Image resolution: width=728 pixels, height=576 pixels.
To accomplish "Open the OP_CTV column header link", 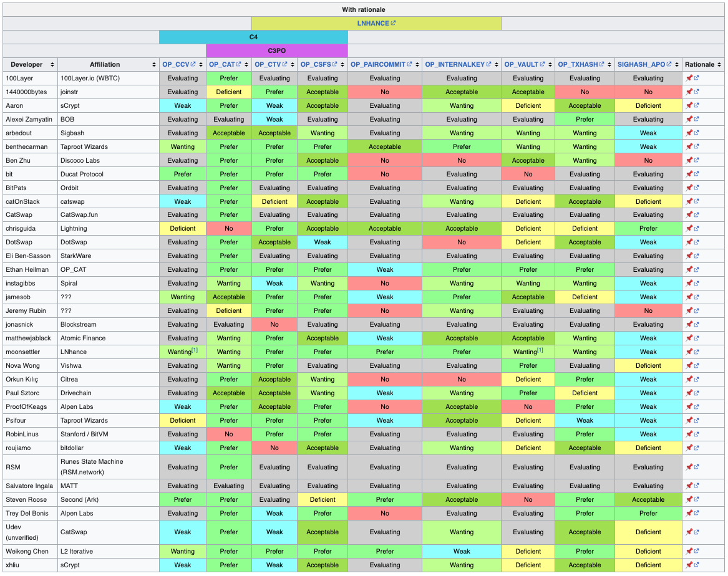I will [271, 64].
